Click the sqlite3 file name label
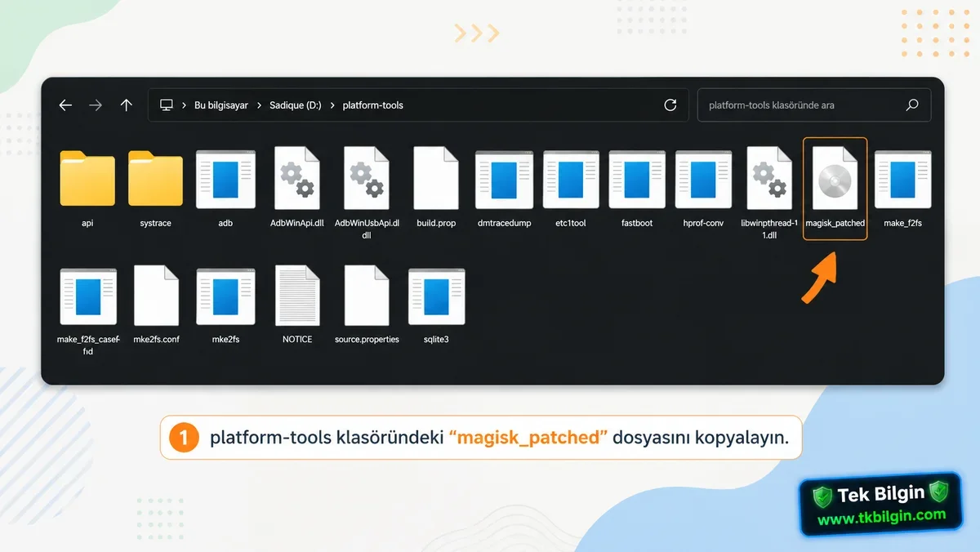980x552 pixels. 436,339
